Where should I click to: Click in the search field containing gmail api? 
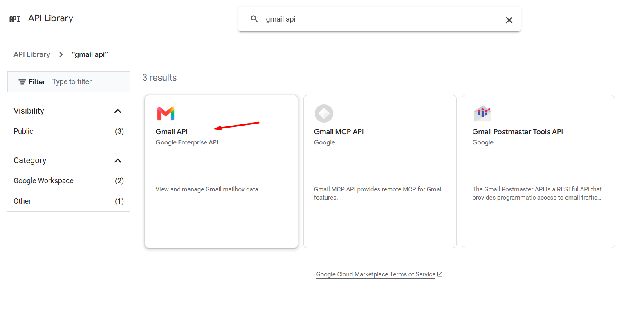click(379, 19)
